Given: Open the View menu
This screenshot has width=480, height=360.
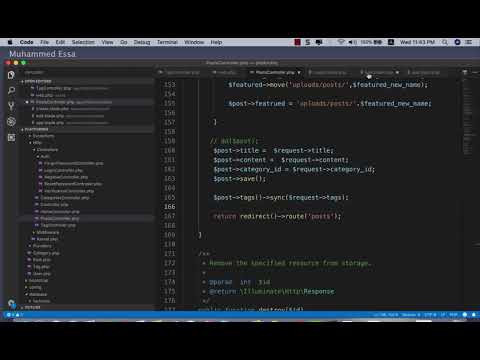Looking at the screenshot, I should coord(107,42).
